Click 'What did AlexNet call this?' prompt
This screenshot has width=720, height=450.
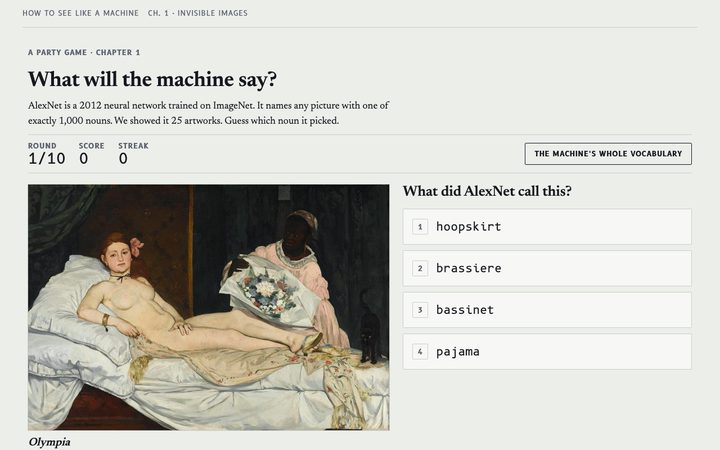(487, 191)
